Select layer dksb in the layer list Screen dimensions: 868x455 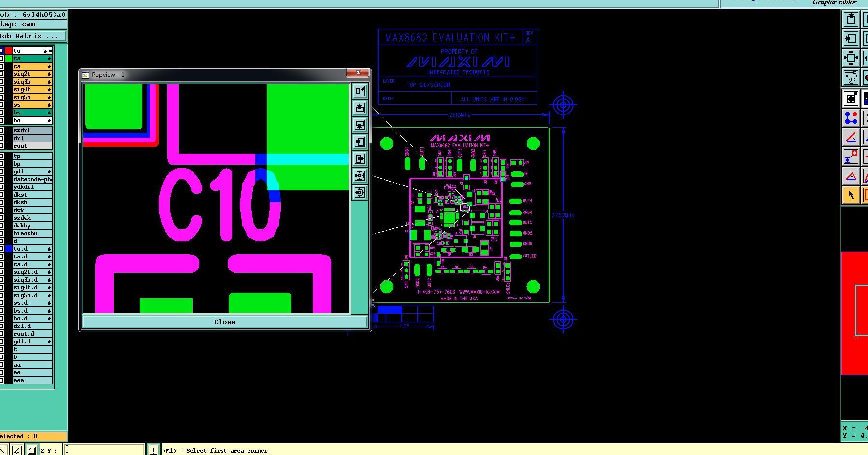point(33,202)
